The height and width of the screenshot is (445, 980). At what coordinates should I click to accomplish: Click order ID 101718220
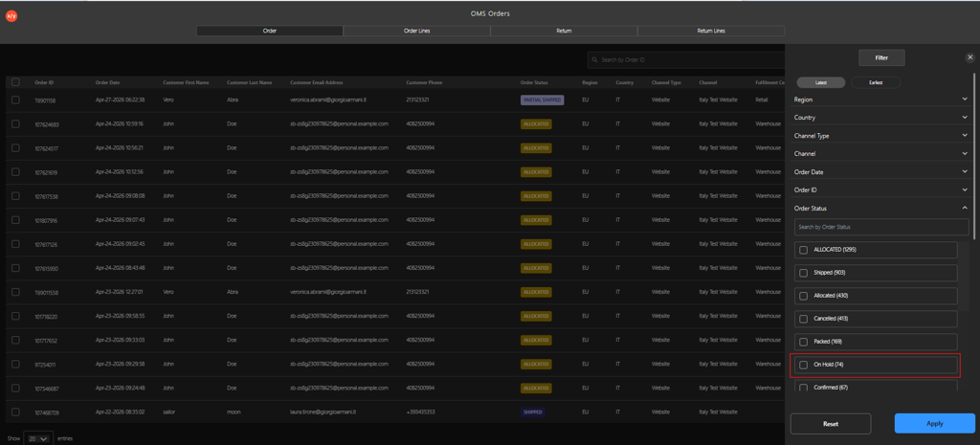pos(46,316)
